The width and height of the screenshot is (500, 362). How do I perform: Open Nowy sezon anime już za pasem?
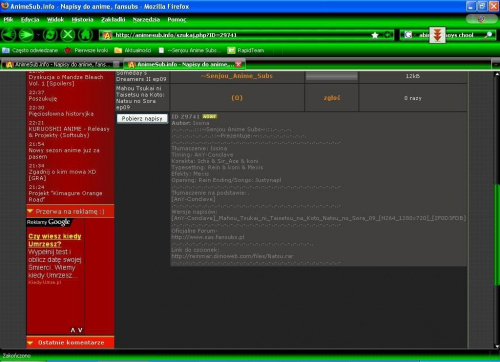point(64,153)
